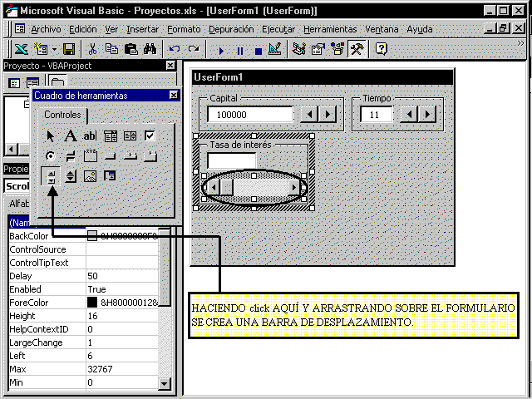
Task: Click the Paste clipboard icon
Action: coord(131,50)
